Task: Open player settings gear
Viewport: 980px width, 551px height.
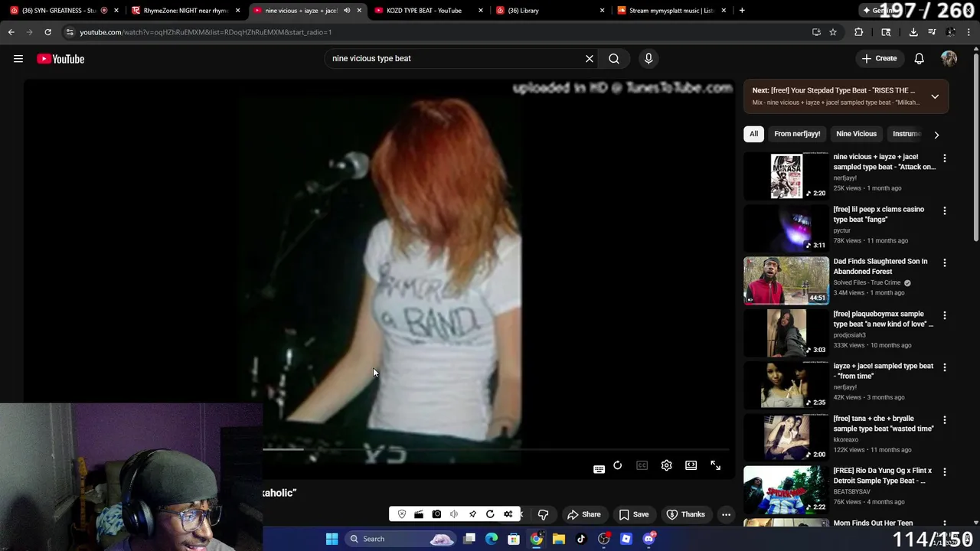Action: 667,465
